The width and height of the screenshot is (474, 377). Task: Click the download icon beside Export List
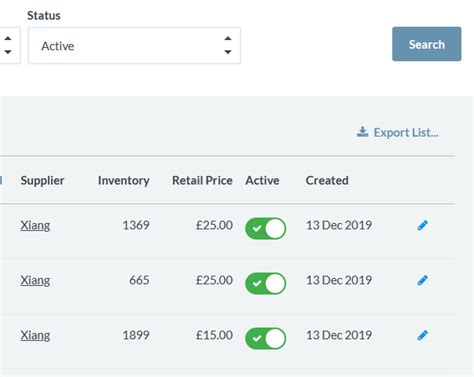pos(363,132)
